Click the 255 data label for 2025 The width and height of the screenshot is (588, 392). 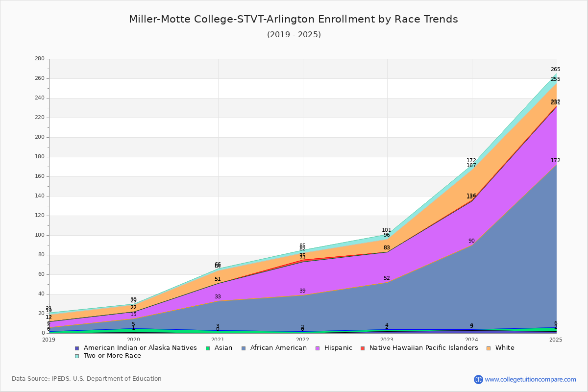(x=556, y=79)
